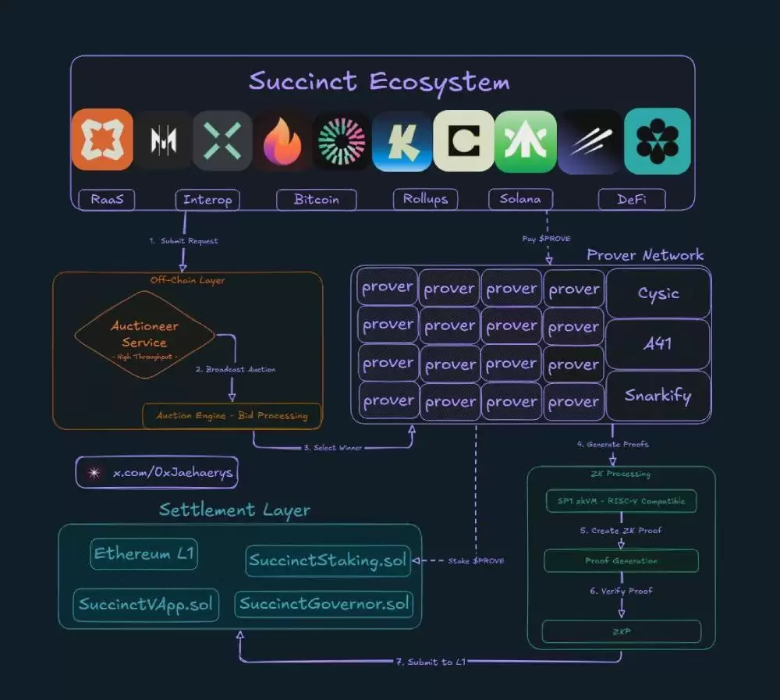Select the SP1 zkVM RISC-V Compatible box
Screen dimensions: 780x700
619,501
